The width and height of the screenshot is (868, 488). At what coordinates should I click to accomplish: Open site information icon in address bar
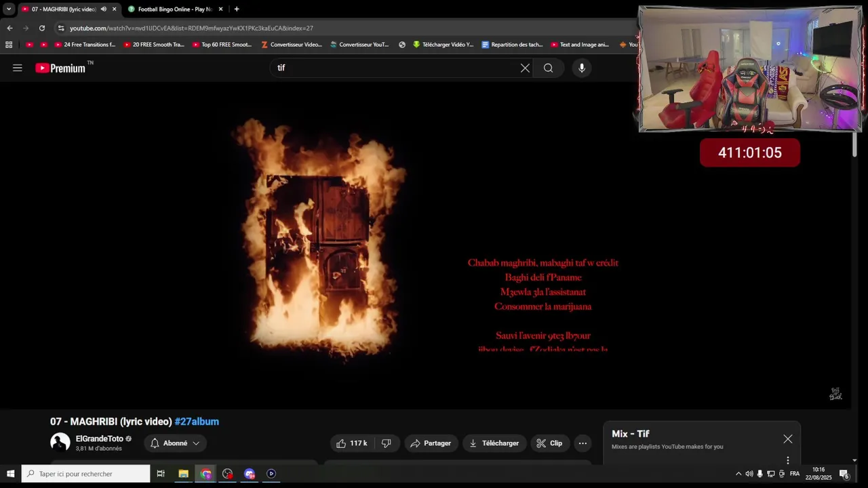[61, 28]
